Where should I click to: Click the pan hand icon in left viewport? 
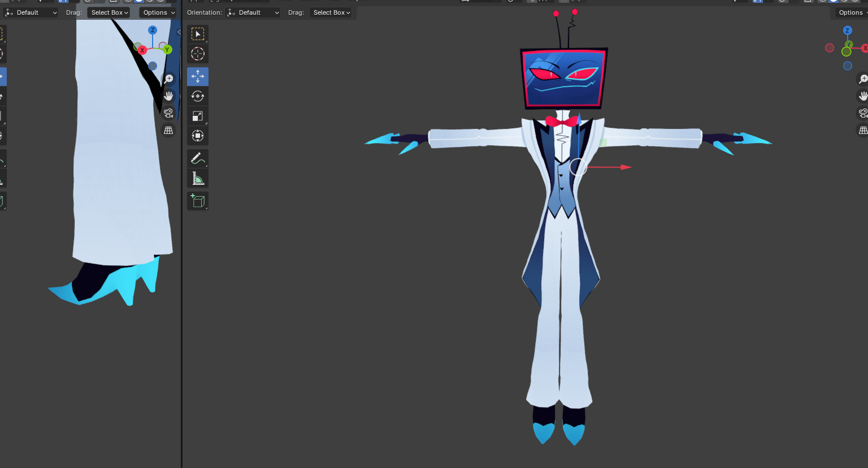point(168,96)
